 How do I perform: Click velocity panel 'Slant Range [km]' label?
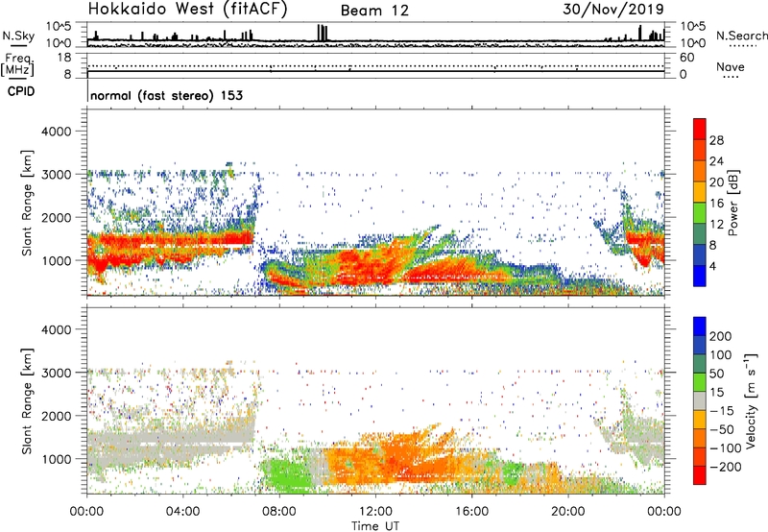point(27,400)
